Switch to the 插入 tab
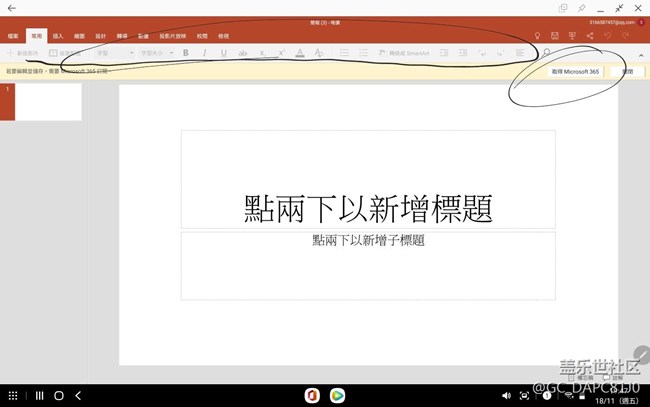 coord(57,35)
